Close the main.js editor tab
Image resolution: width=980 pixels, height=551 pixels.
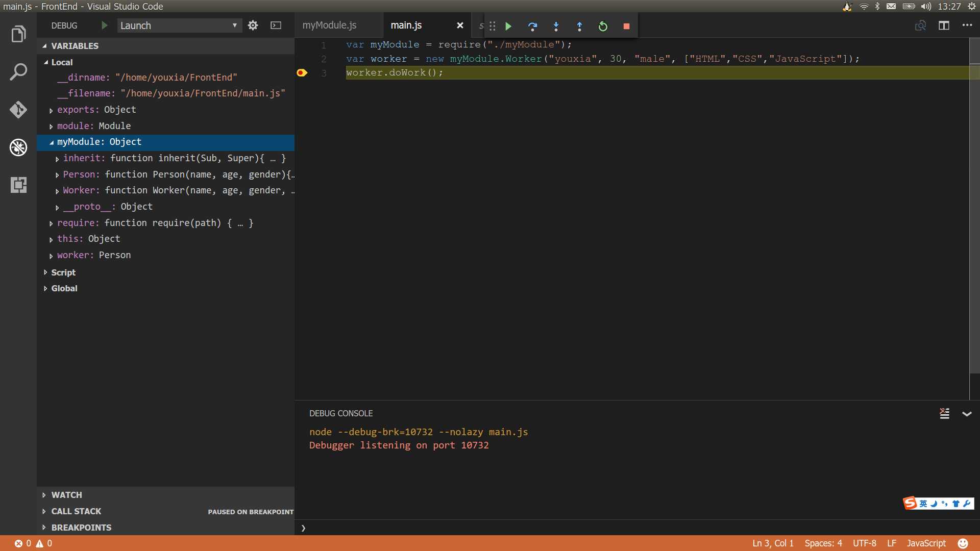[460, 26]
